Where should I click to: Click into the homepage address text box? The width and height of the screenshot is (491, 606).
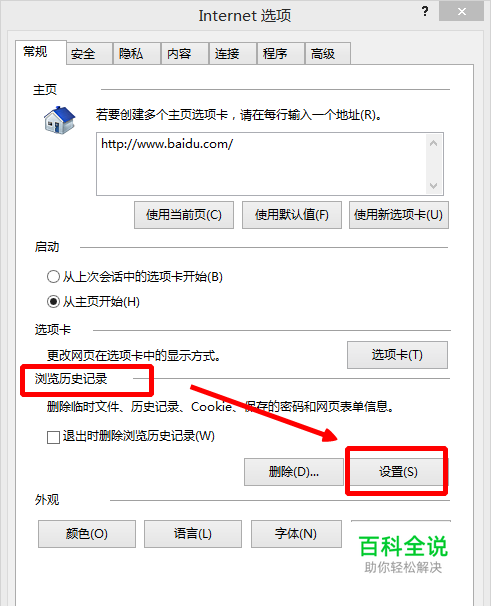[x=261, y=164]
